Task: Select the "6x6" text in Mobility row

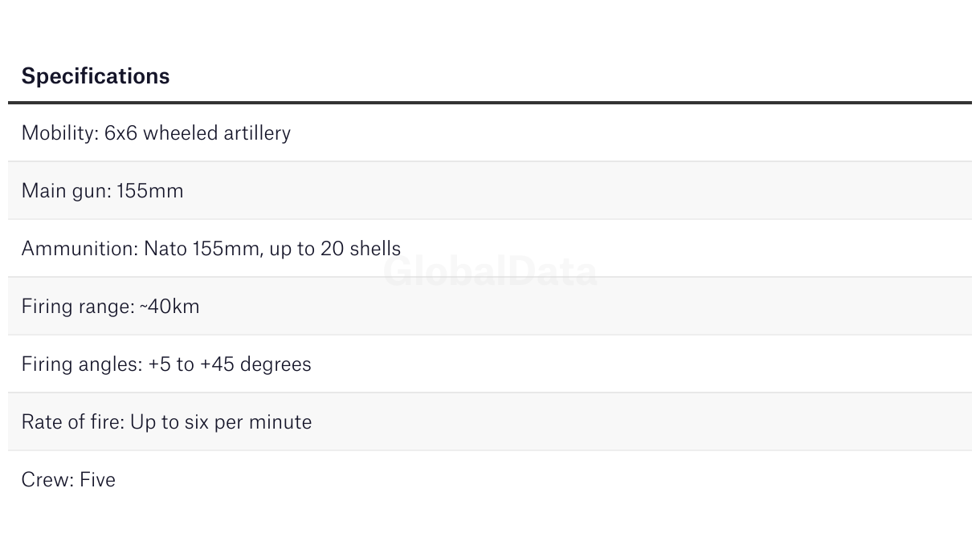Action: (x=121, y=133)
